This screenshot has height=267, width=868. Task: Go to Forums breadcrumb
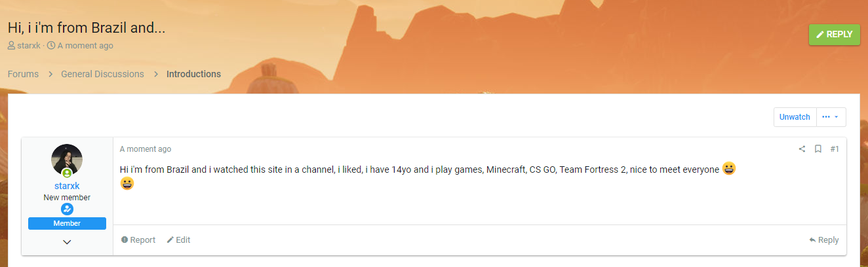[23, 74]
